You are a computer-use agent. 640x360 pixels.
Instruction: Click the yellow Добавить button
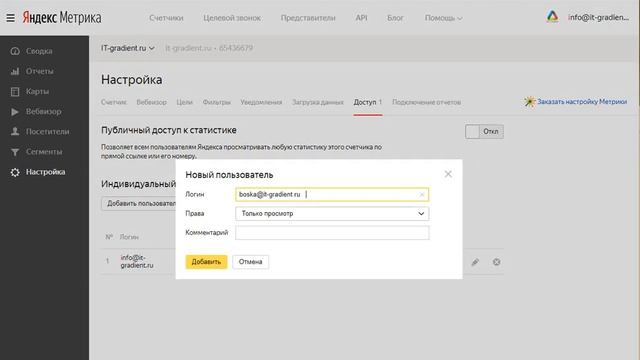[x=206, y=262]
